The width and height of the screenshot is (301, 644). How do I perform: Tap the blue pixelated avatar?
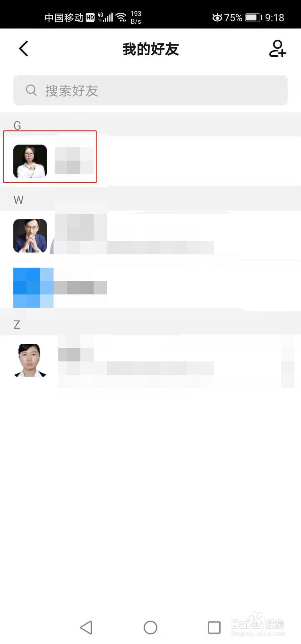pyautogui.click(x=33, y=287)
